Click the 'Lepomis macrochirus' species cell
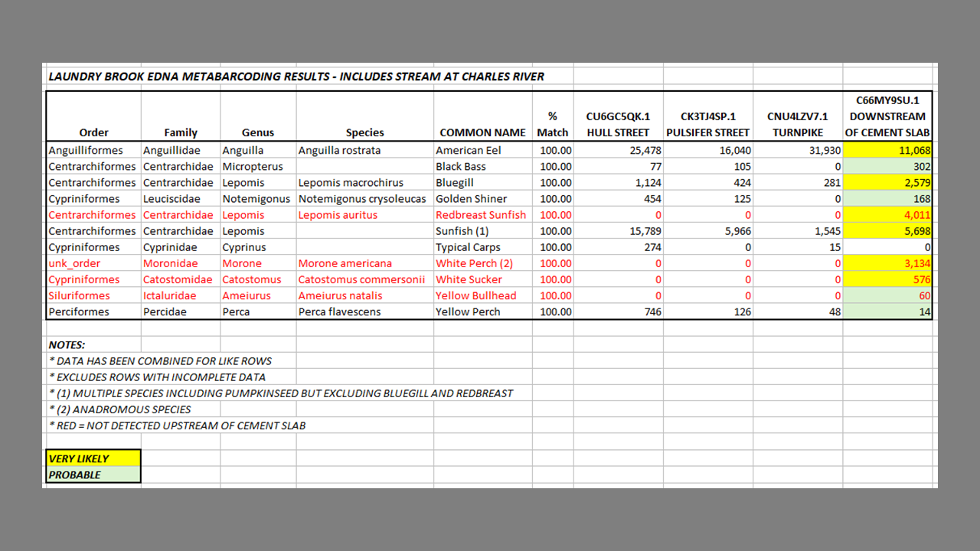Image resolution: width=980 pixels, height=551 pixels. click(x=365, y=183)
